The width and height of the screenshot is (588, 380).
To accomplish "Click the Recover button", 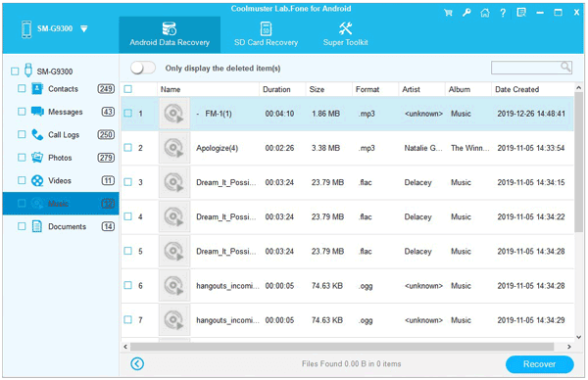I will [x=540, y=364].
